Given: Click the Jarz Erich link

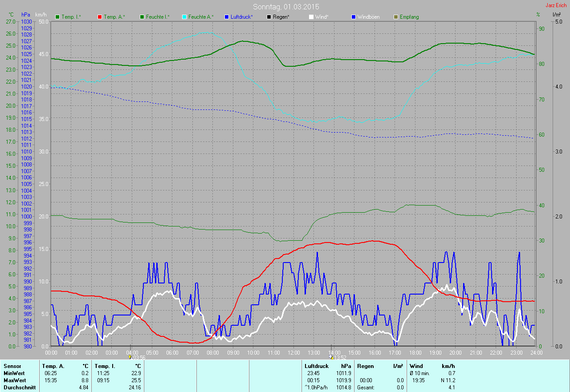Looking at the screenshot, I should [x=556, y=5].
